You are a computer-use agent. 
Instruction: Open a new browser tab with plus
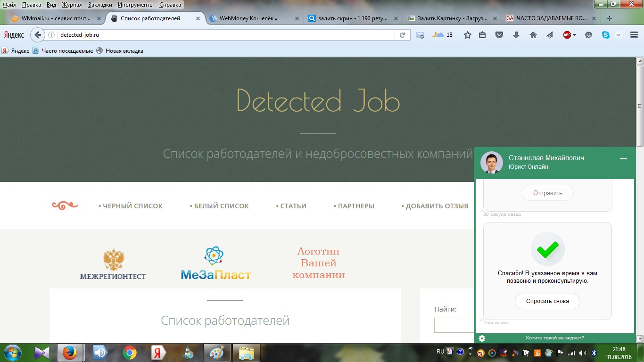click(610, 18)
